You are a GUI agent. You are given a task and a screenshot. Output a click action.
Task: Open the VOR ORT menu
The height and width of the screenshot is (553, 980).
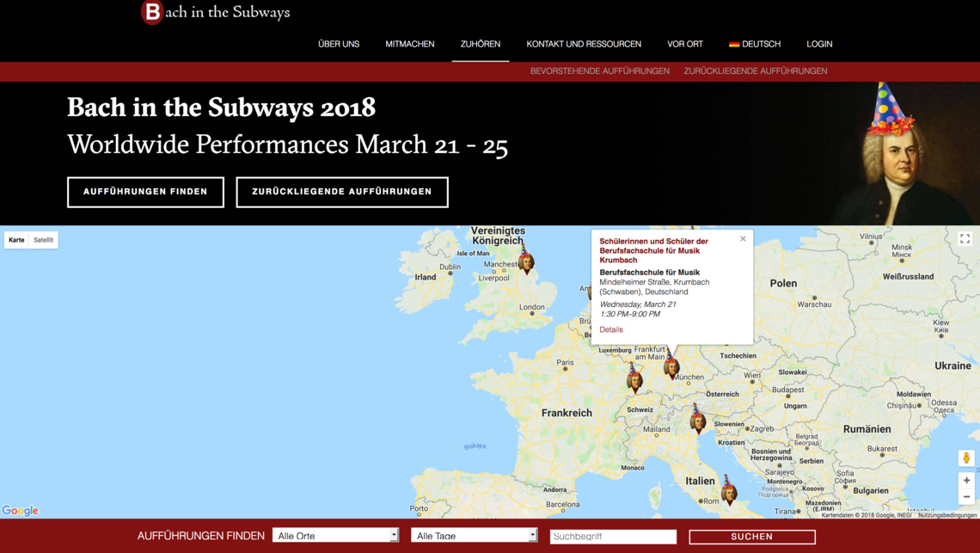[x=685, y=44]
